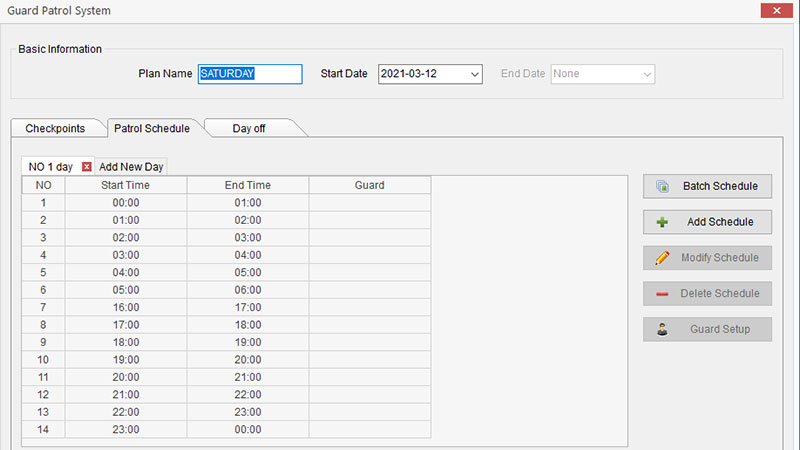The height and width of the screenshot is (450, 800).
Task: Click the Guard column header
Action: pyautogui.click(x=369, y=185)
